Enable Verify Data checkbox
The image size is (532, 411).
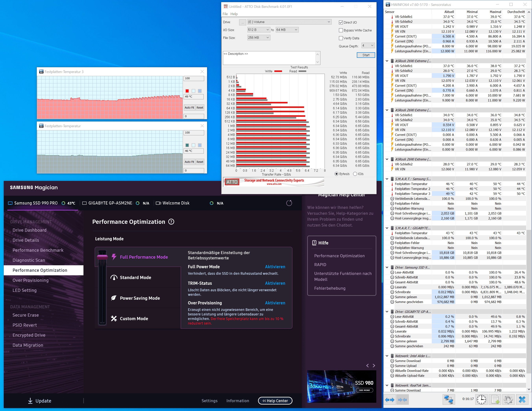click(x=341, y=38)
